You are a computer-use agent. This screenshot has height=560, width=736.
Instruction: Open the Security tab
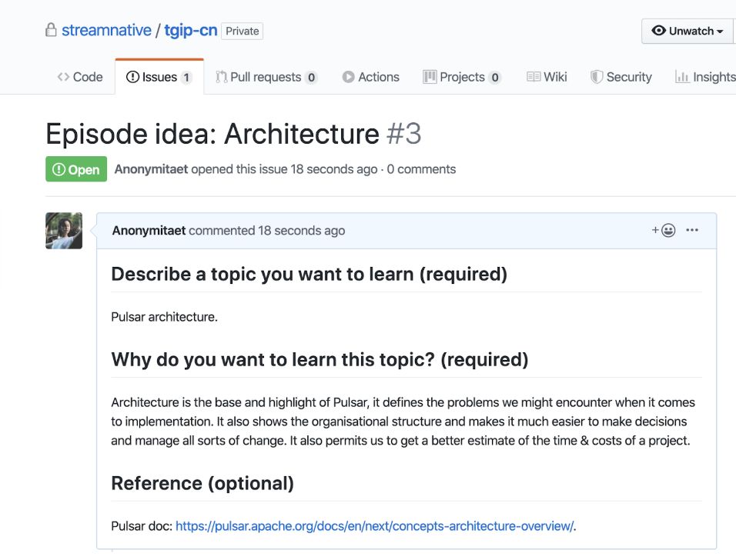[x=621, y=77]
